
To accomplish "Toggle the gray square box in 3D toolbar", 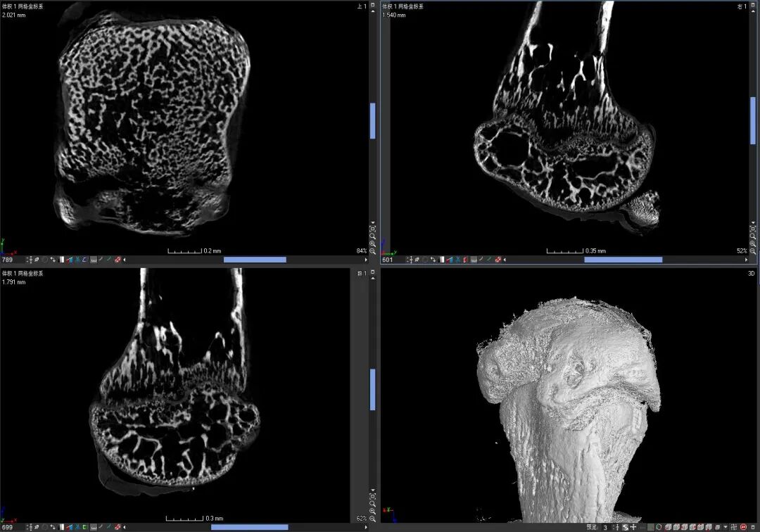I will (x=651, y=527).
